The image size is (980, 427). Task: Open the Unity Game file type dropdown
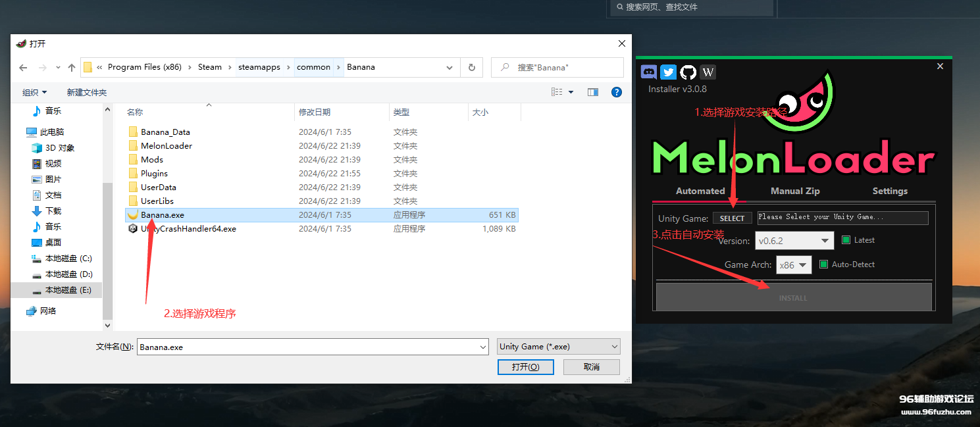559,347
